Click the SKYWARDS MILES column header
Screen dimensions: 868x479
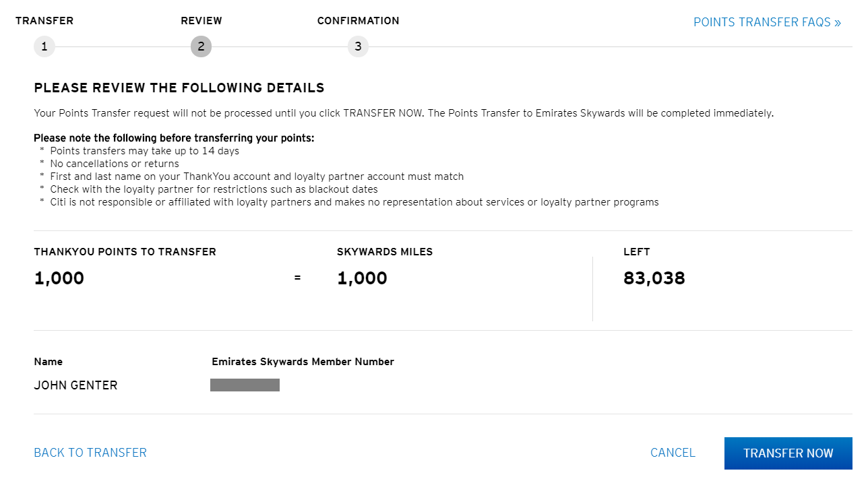(x=385, y=251)
